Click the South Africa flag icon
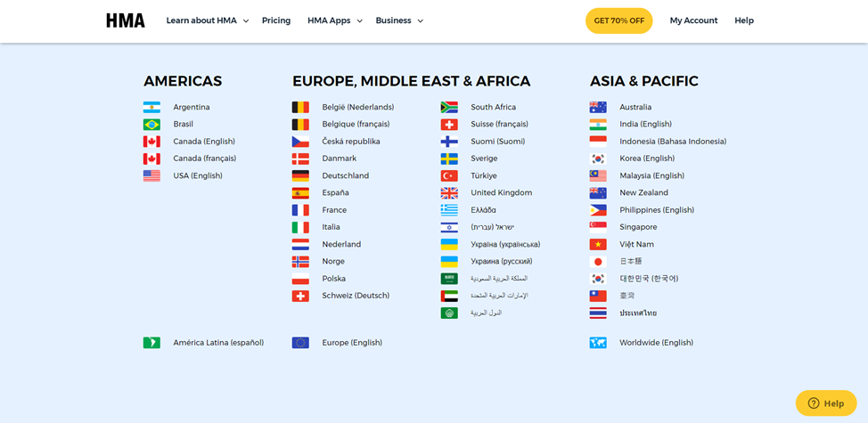This screenshot has width=868, height=423. [449, 107]
